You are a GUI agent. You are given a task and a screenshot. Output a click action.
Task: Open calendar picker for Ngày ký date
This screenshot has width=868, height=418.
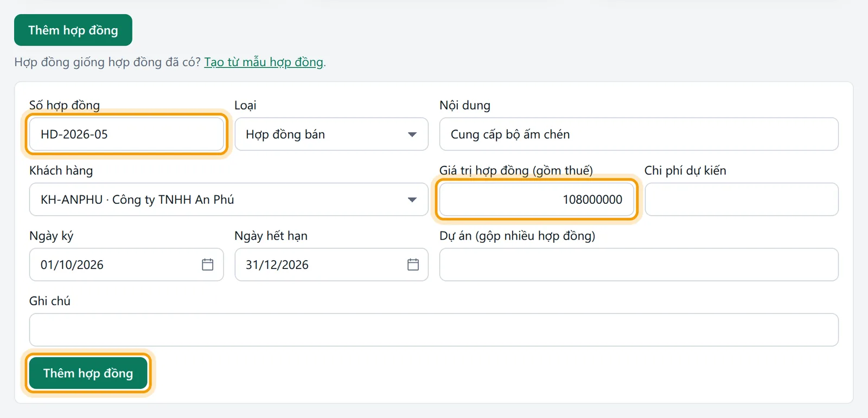click(x=207, y=265)
